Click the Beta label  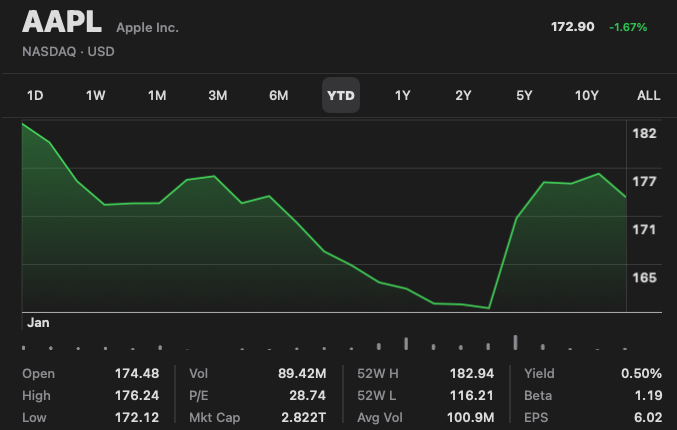tap(538, 395)
